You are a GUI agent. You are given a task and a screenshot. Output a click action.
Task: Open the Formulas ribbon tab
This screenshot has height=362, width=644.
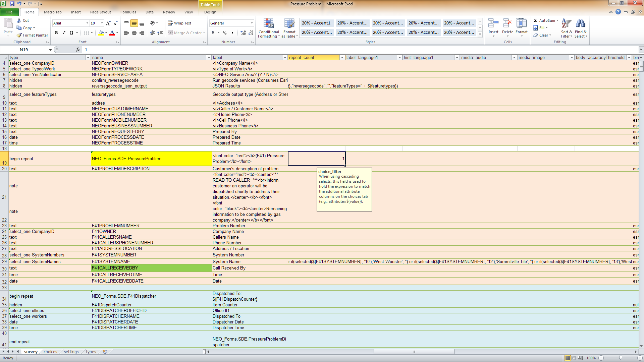pyautogui.click(x=128, y=12)
